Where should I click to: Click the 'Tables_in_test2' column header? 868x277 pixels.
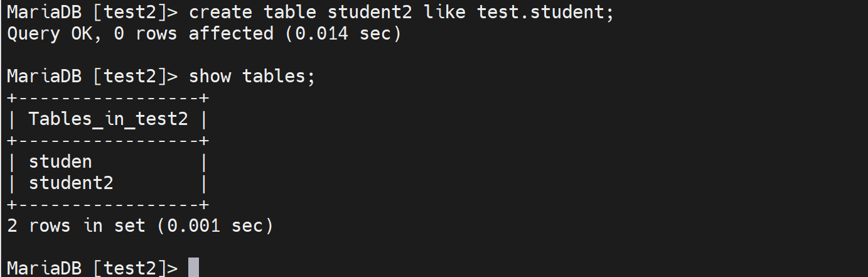(108, 119)
